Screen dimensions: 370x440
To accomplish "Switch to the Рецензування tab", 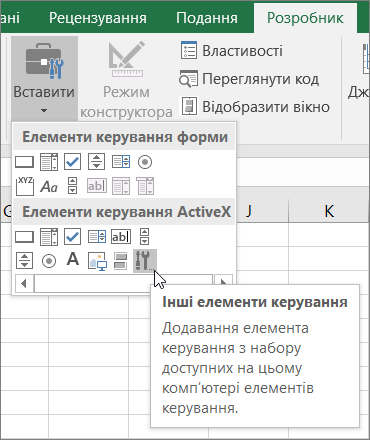I will pyautogui.click(x=98, y=18).
